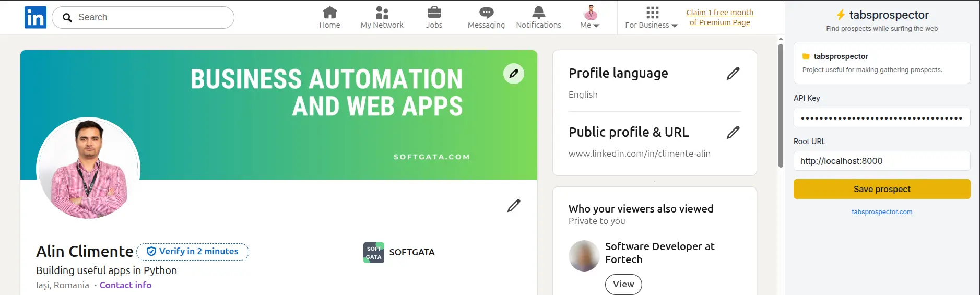Click the blurred viewer avatar thumbnail
Screen dimensions: 980x295
click(584, 256)
